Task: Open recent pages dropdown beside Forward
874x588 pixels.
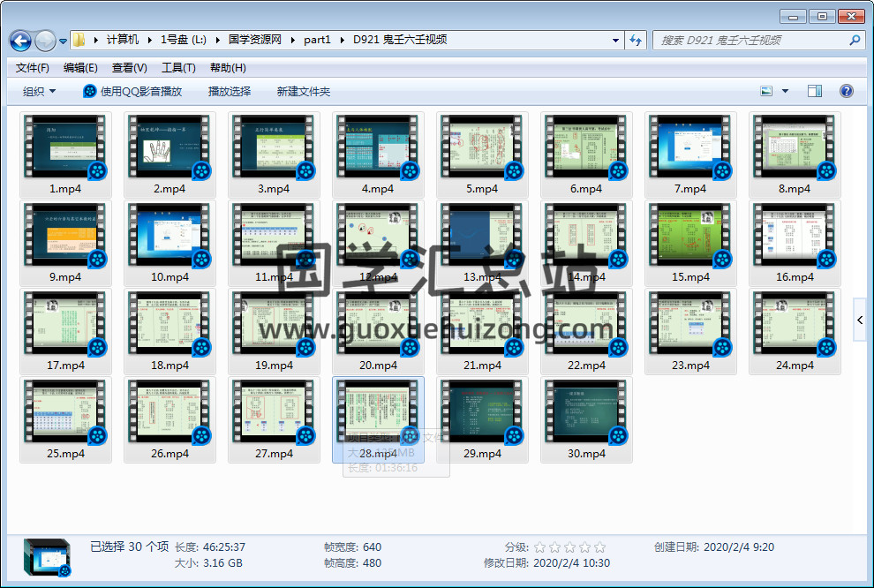Action: click(x=63, y=41)
